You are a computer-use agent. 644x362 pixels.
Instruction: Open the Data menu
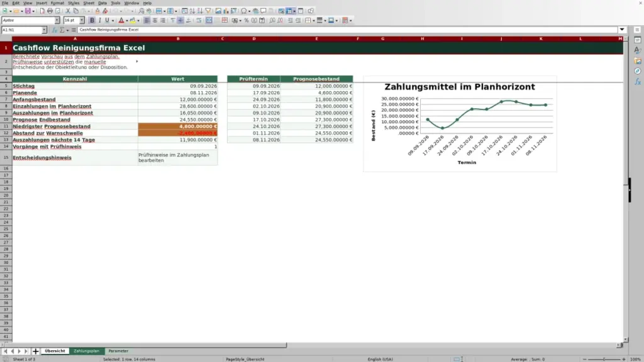coord(103,3)
